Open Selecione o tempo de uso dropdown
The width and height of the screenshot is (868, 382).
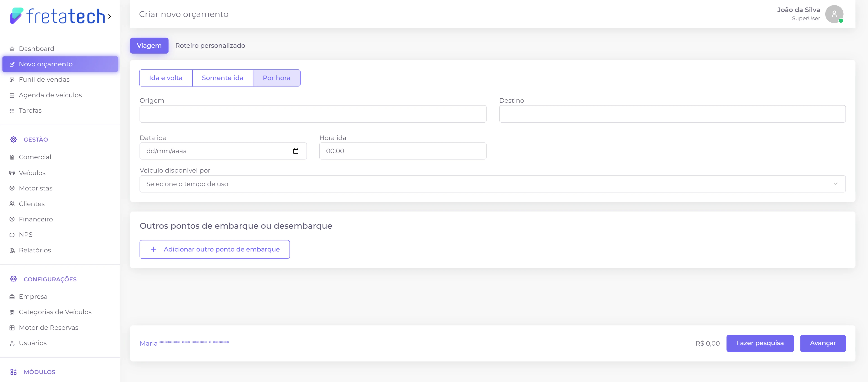(x=492, y=184)
